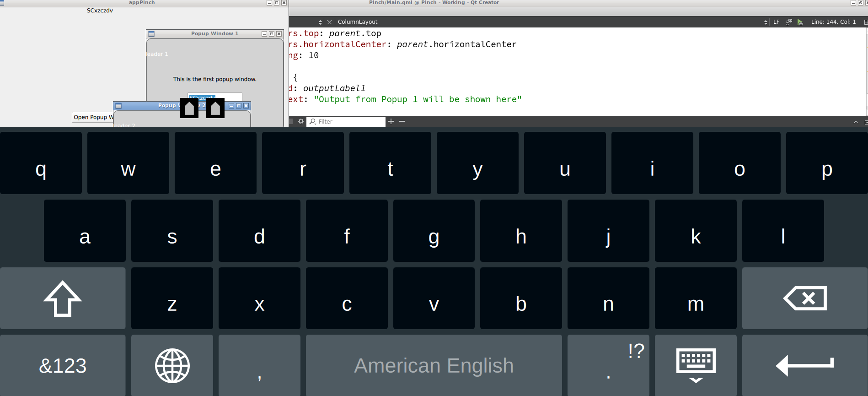
Task: Tap the comma key
Action: (259, 365)
